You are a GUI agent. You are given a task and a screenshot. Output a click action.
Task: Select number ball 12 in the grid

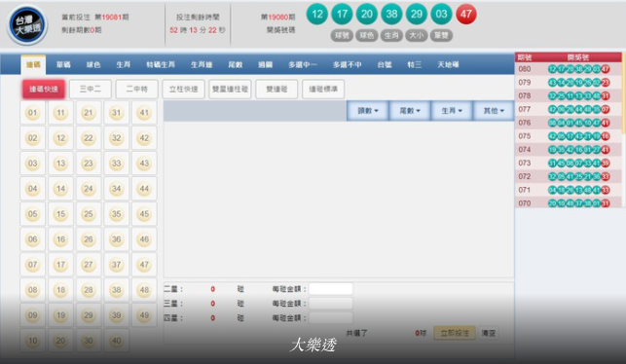coord(60,138)
